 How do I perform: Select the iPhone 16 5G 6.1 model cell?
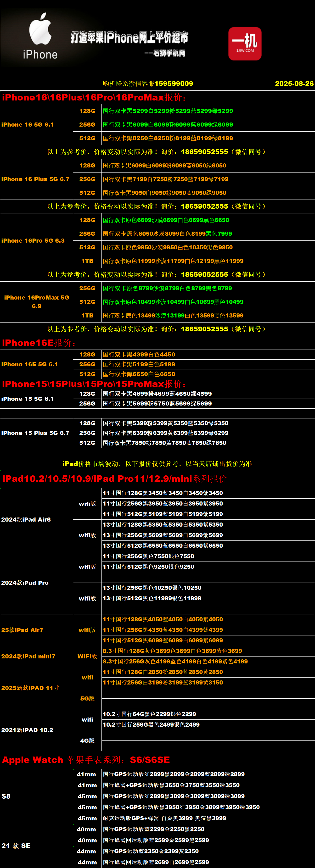(28, 125)
